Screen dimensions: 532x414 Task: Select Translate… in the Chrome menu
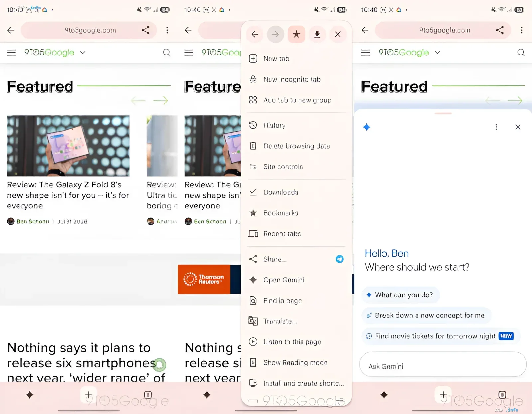(x=296, y=321)
